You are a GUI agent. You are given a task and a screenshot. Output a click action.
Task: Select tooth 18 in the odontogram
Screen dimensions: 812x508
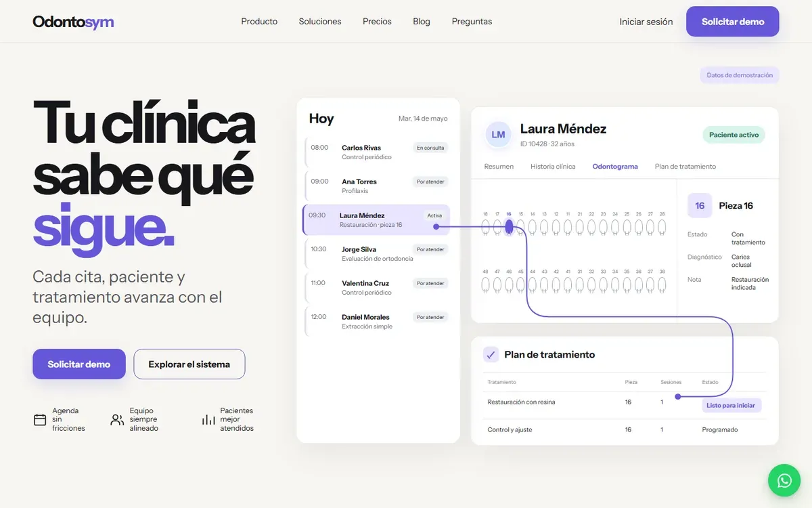point(485,227)
